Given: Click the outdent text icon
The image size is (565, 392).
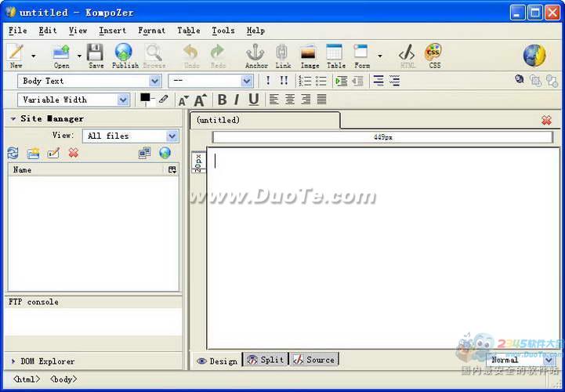Looking at the screenshot, I should pyautogui.click(x=357, y=81).
